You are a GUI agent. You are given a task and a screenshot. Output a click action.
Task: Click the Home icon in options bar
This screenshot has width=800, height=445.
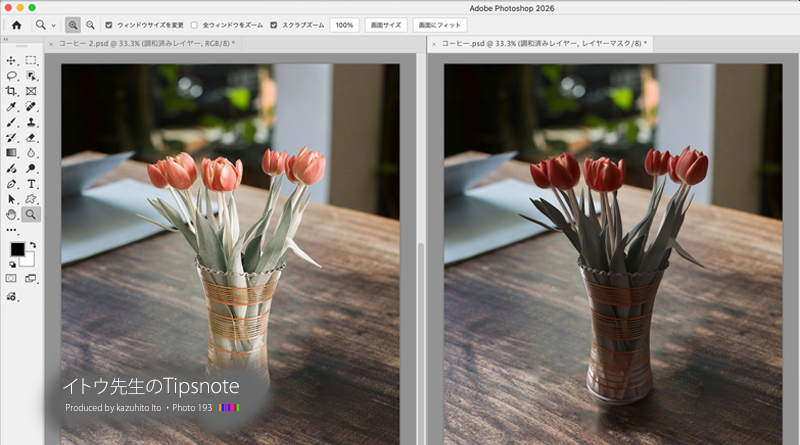point(16,24)
